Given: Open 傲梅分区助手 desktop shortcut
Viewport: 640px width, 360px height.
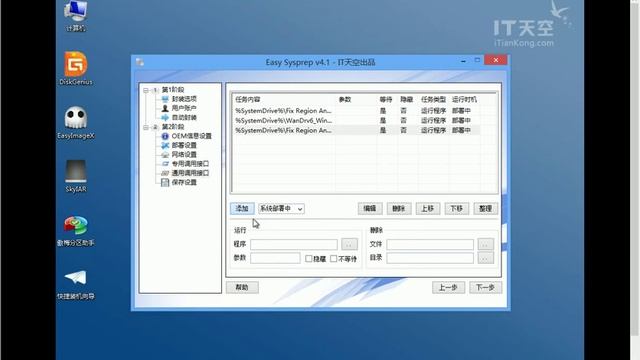Looking at the screenshot, I should [76, 230].
